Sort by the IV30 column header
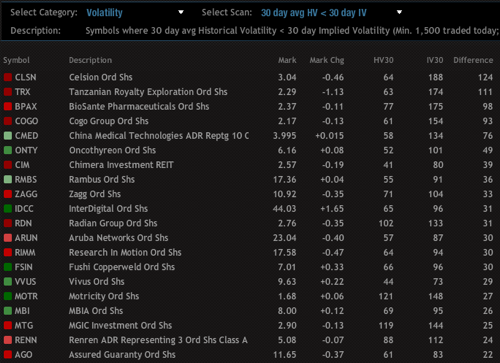 [x=435, y=60]
